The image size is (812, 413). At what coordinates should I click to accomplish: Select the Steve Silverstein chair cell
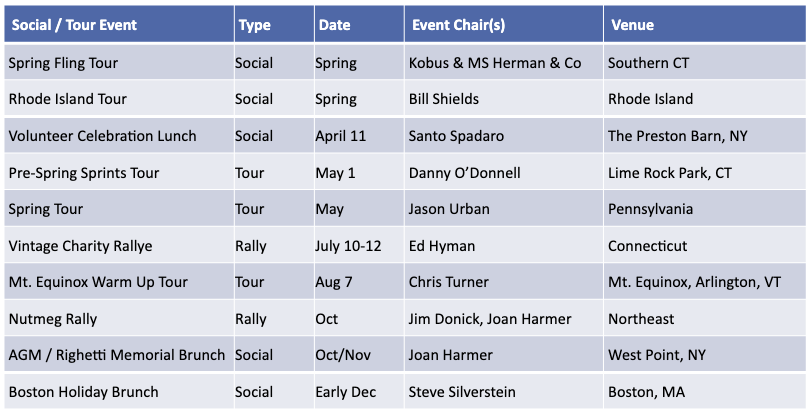[x=465, y=392]
